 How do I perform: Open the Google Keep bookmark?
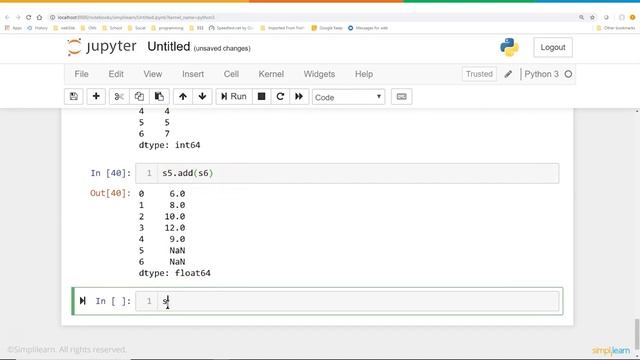[x=327, y=28]
